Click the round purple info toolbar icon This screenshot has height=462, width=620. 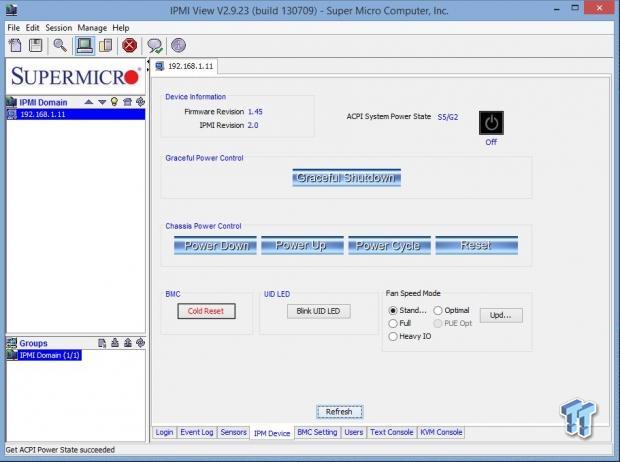pos(178,45)
